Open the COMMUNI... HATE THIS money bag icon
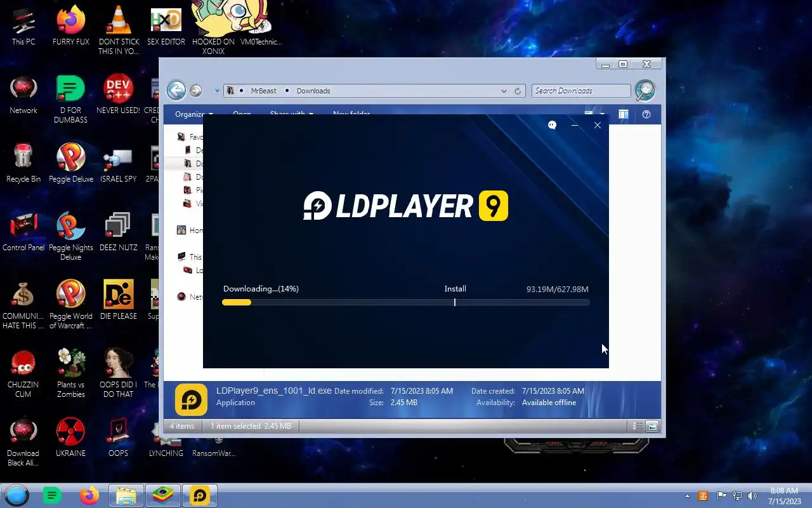 (x=23, y=305)
